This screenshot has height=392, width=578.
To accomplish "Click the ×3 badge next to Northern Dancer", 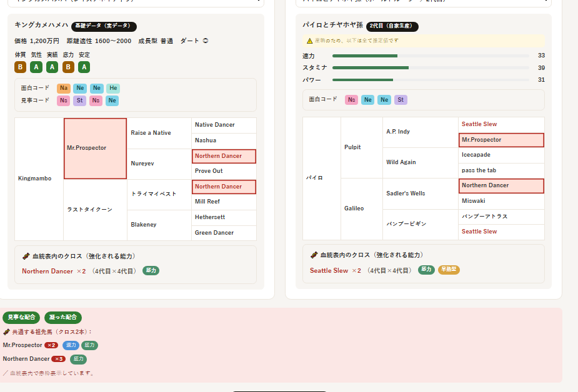I will point(58,359).
